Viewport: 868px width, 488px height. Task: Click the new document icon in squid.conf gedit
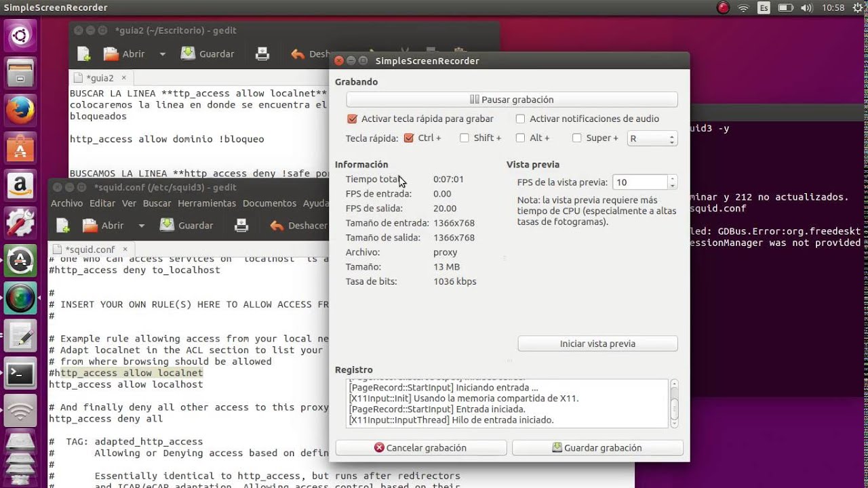click(x=62, y=225)
